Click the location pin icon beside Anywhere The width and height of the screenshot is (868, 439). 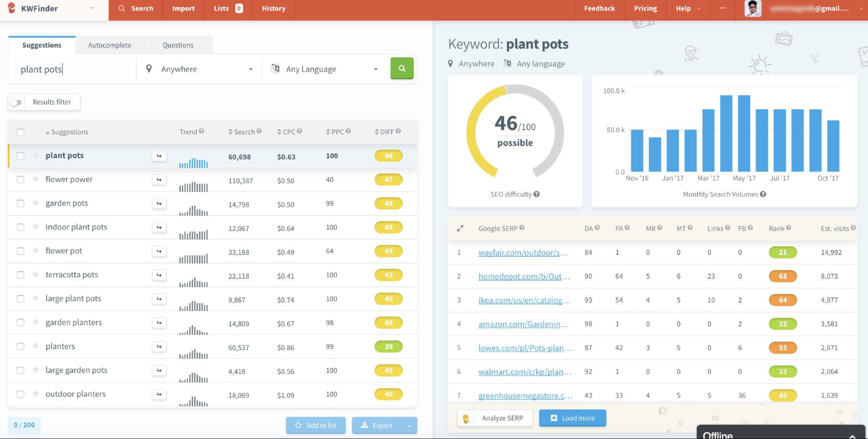[149, 69]
